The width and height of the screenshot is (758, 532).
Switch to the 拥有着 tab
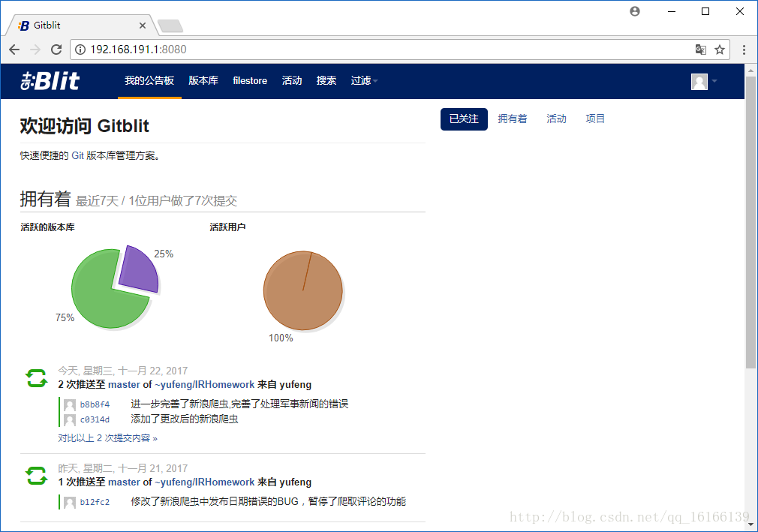(513, 119)
